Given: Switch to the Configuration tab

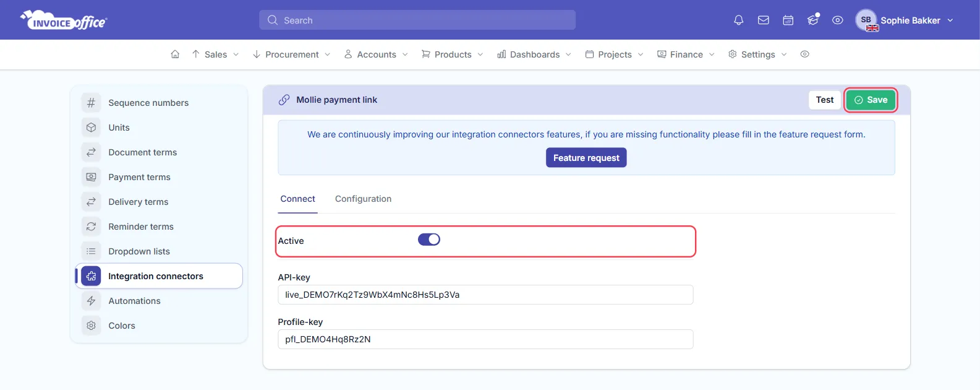Looking at the screenshot, I should tap(363, 199).
